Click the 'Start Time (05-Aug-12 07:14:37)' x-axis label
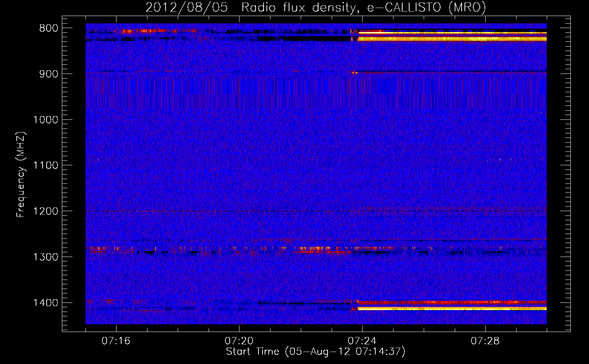Viewport: 589px width, 364px height. coord(316,352)
